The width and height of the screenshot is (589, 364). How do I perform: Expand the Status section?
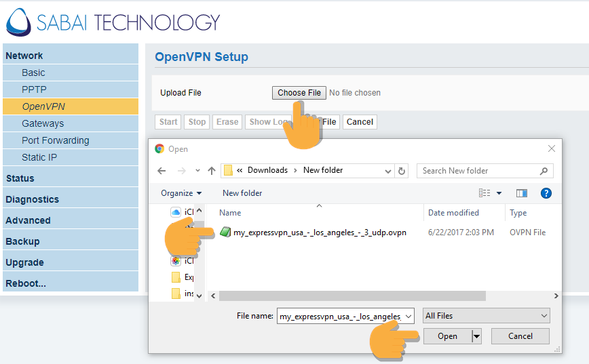(71, 178)
